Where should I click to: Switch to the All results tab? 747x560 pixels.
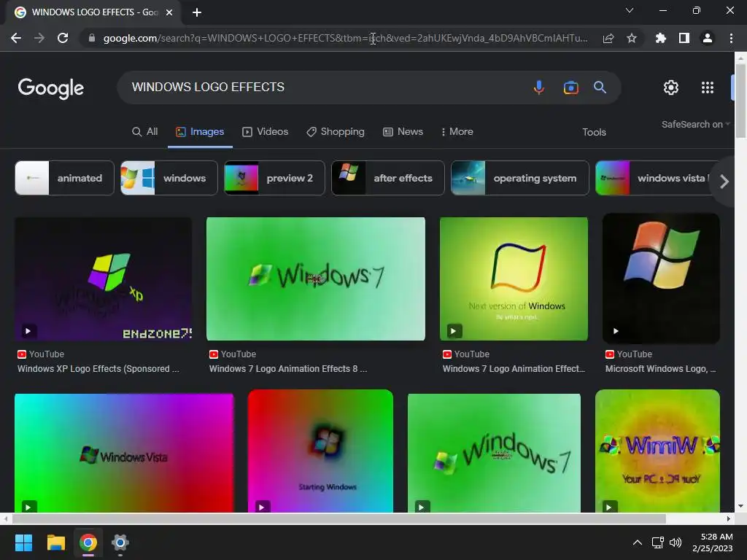tap(145, 132)
